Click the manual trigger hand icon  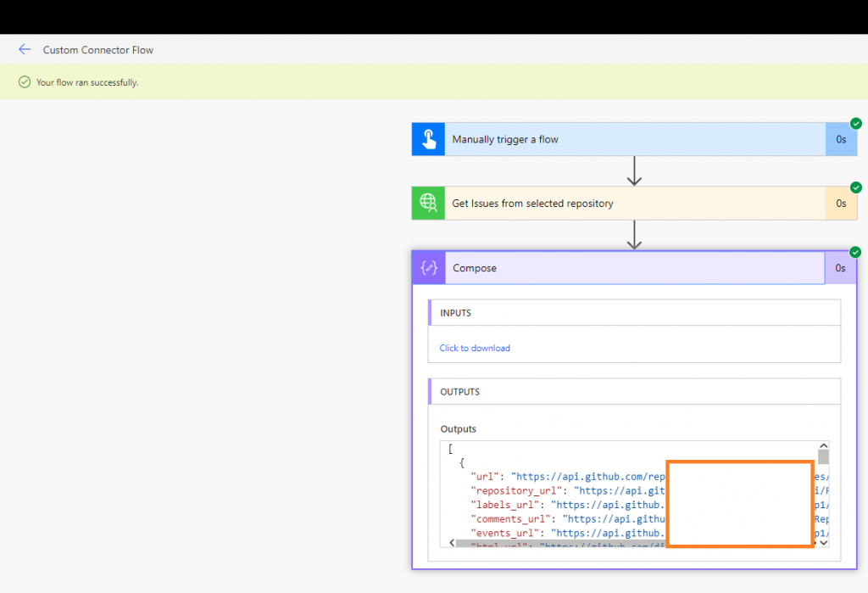[x=428, y=139]
